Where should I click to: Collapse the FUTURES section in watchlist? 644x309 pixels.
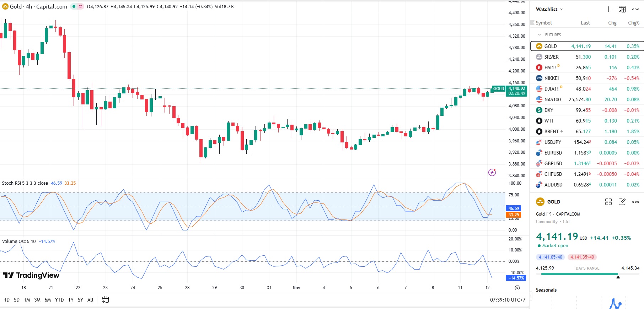(539, 35)
